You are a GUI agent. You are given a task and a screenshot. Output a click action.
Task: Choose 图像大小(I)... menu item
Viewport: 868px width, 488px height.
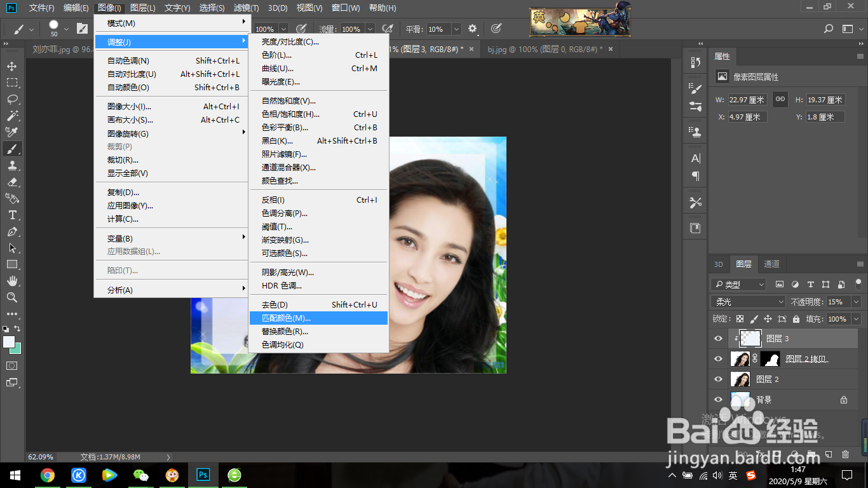click(171, 107)
